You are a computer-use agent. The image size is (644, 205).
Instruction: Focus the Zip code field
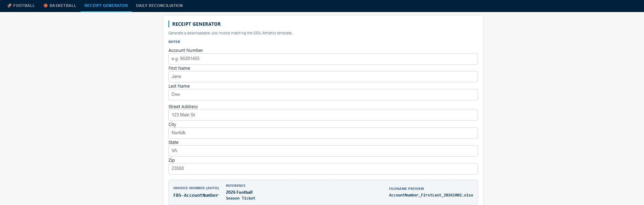coord(323,169)
